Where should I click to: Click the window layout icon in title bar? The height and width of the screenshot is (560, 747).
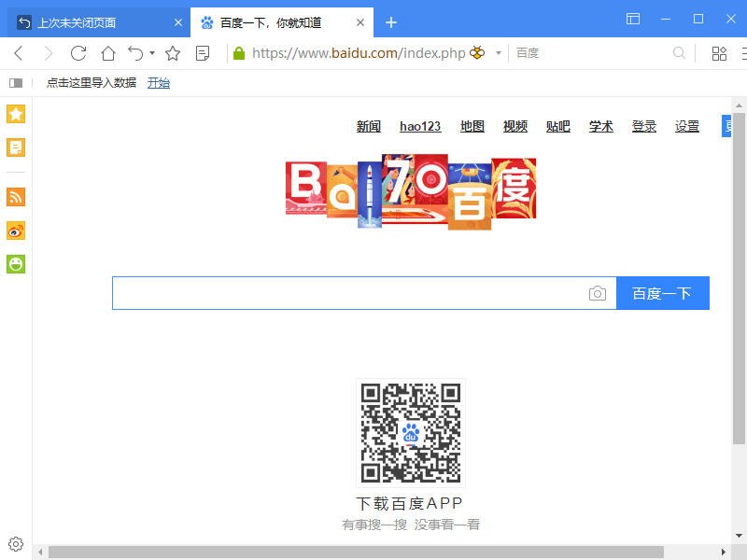[633, 19]
